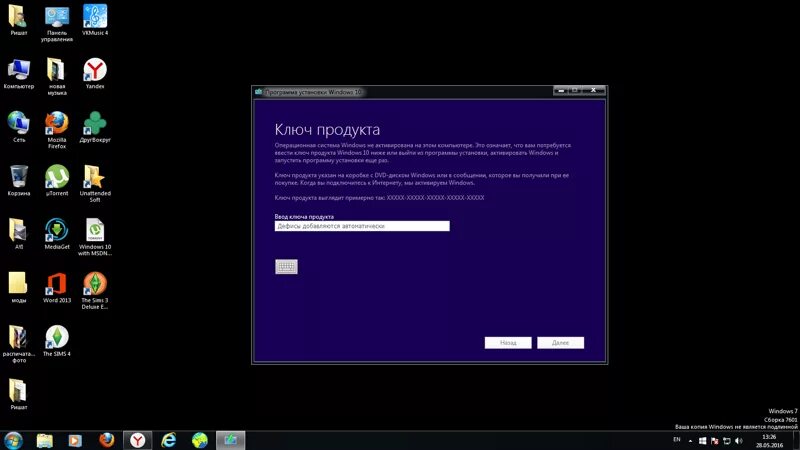This screenshot has height=450, width=800.
Task: Open Mozilla Firefox desktop shortcut
Action: 57,130
